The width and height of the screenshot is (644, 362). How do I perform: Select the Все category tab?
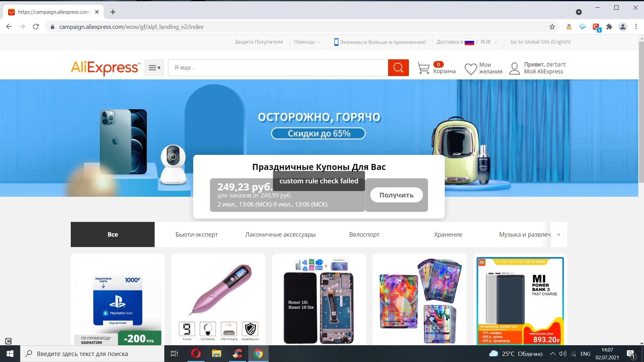pyautogui.click(x=113, y=234)
